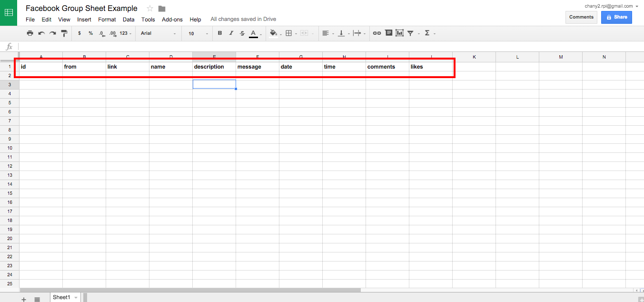Open the 123 more formats dropdown
Viewport: 644px width, 302px height.
coord(126,33)
